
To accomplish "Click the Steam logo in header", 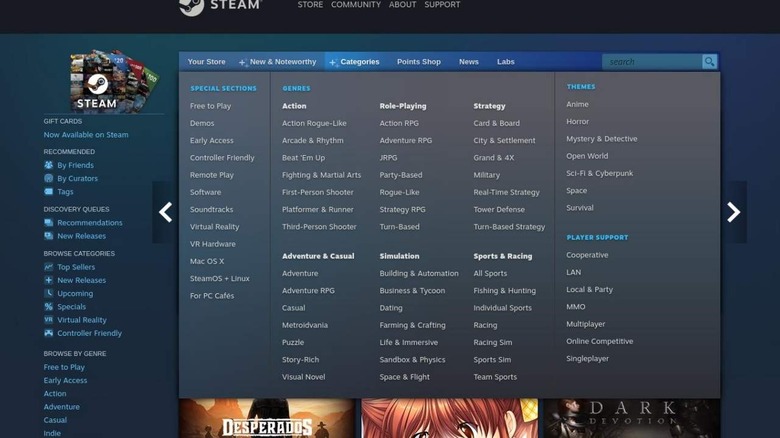I will (x=219, y=6).
